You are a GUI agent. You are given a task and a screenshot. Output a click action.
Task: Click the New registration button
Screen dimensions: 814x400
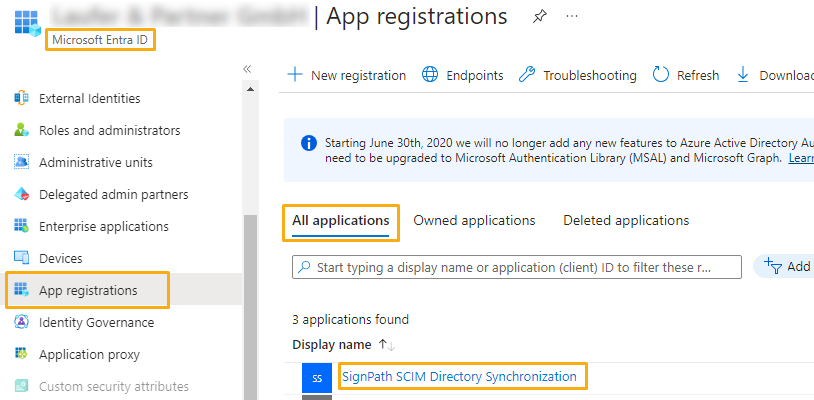coord(347,75)
